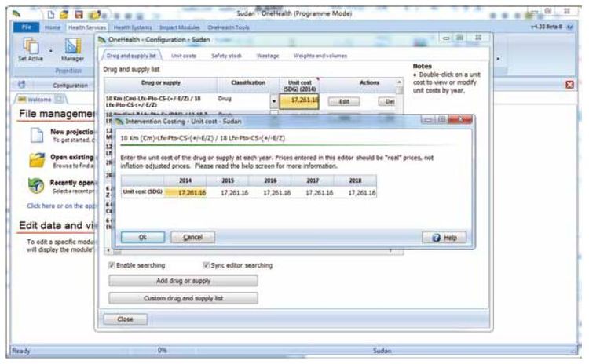
Task: Click the highlighted Unit cost cell in drug list
Action: [x=299, y=101]
